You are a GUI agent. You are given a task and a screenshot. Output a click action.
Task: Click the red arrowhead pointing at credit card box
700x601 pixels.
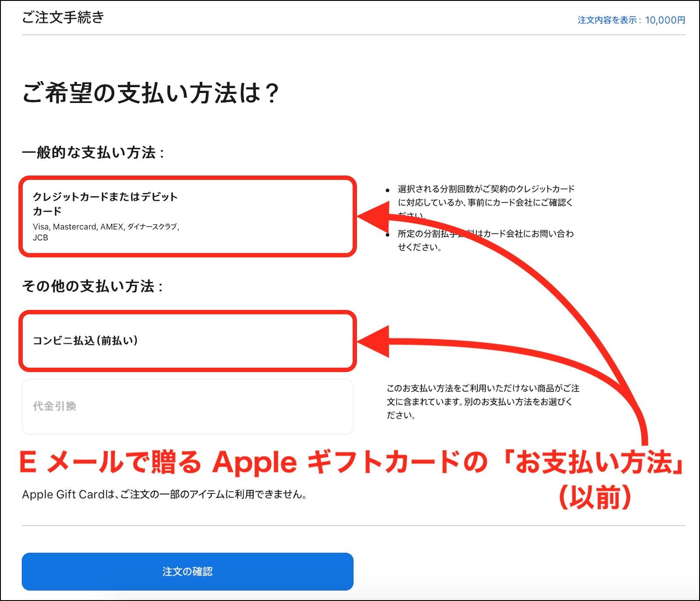(x=374, y=217)
